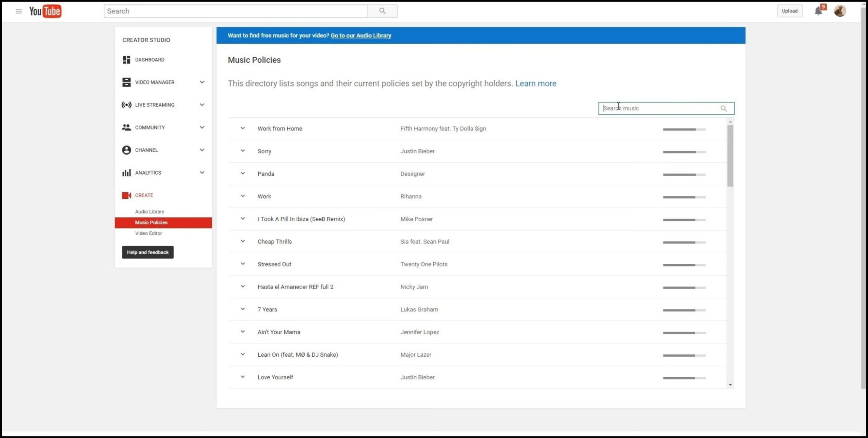Expand the Community sidebar section
The image size is (868, 438).
coord(202,127)
